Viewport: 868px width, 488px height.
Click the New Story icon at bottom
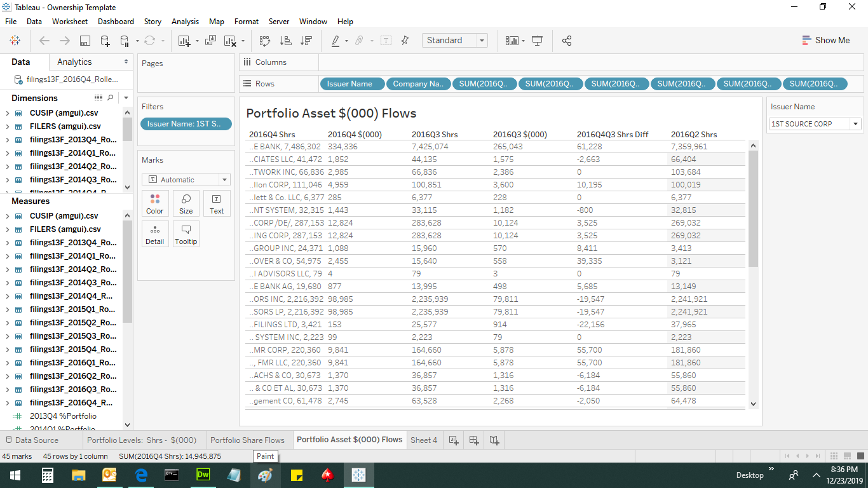pyautogui.click(x=494, y=440)
